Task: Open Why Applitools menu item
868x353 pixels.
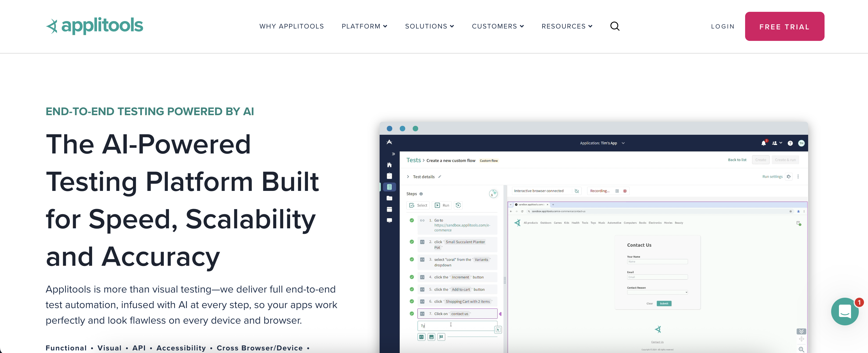Action: click(x=292, y=26)
